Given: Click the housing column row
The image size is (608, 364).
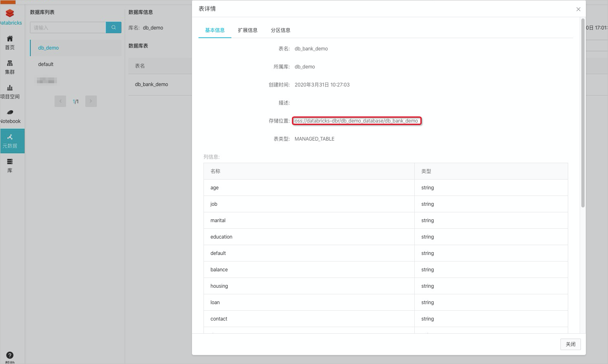Looking at the screenshot, I should pos(386,286).
